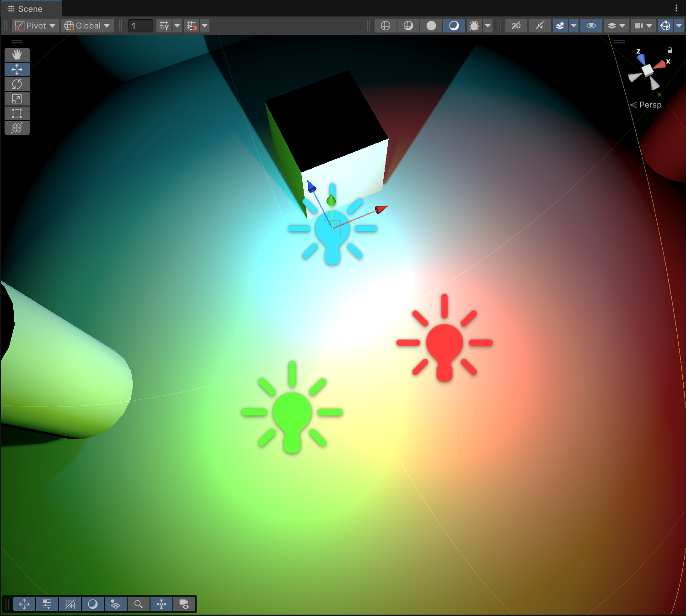Viewport: 686px width, 616px height.
Task: Select the Rect tool
Action: point(17,113)
